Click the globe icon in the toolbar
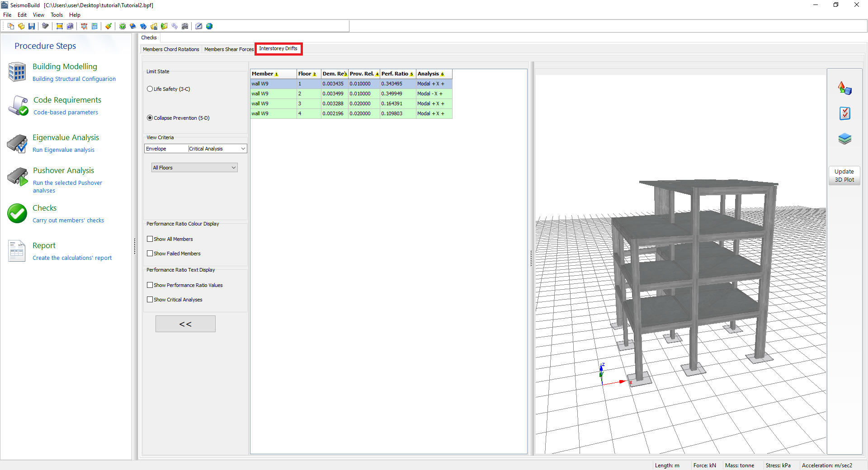 [x=209, y=26]
